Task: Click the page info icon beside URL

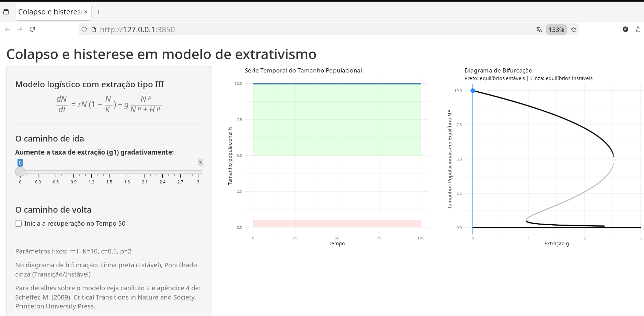Action: coord(94,30)
